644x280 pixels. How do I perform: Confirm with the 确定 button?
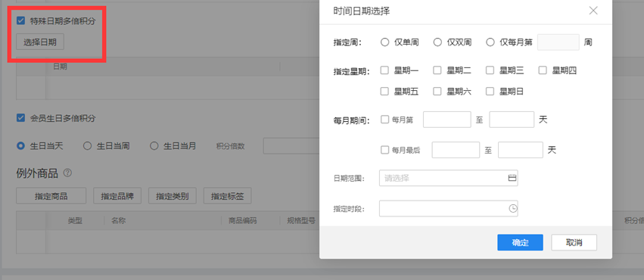click(x=520, y=243)
